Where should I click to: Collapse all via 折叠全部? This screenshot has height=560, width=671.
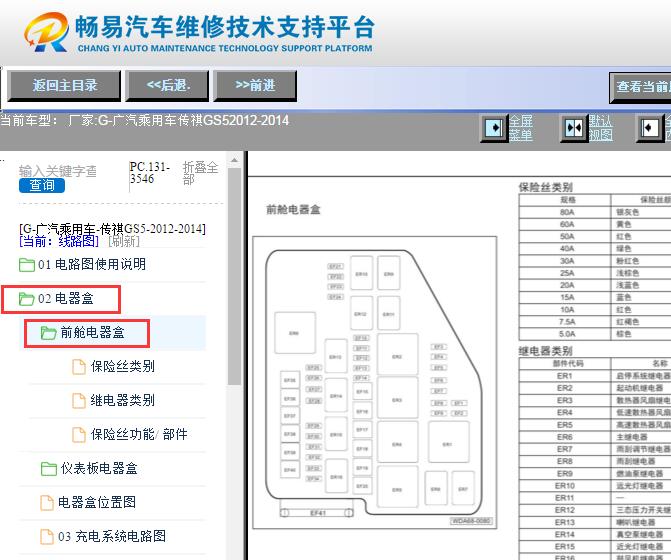(x=200, y=173)
